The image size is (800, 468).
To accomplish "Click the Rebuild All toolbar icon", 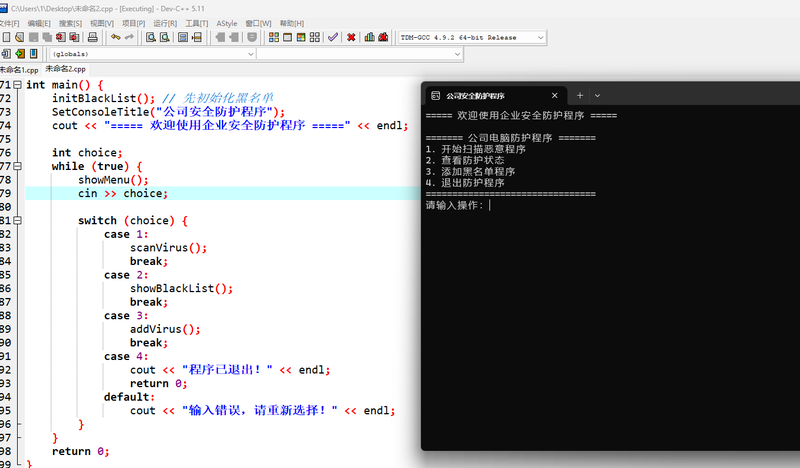I will pos(314,37).
